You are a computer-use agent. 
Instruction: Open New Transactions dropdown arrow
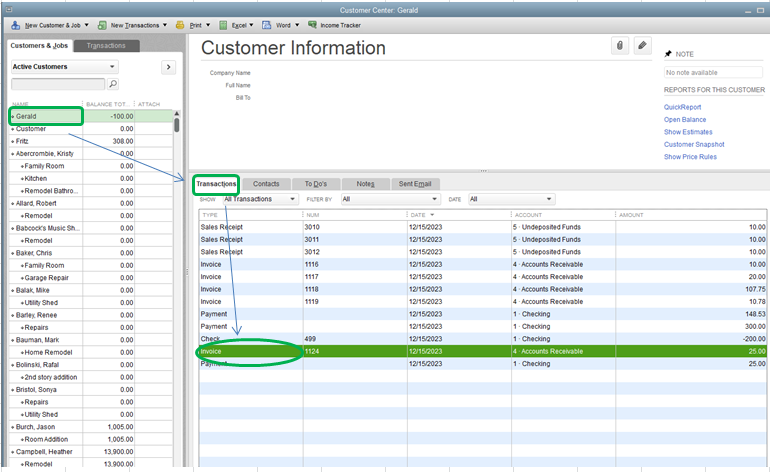(165, 25)
